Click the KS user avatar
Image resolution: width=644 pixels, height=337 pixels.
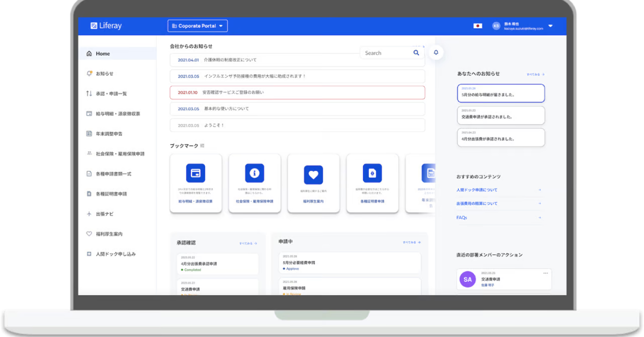[496, 26]
